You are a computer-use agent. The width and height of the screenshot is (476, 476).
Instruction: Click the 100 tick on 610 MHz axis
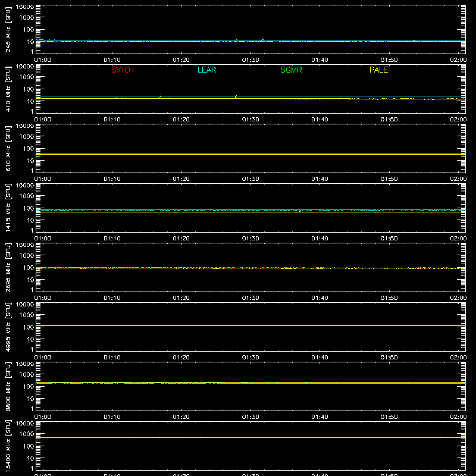coord(29,149)
